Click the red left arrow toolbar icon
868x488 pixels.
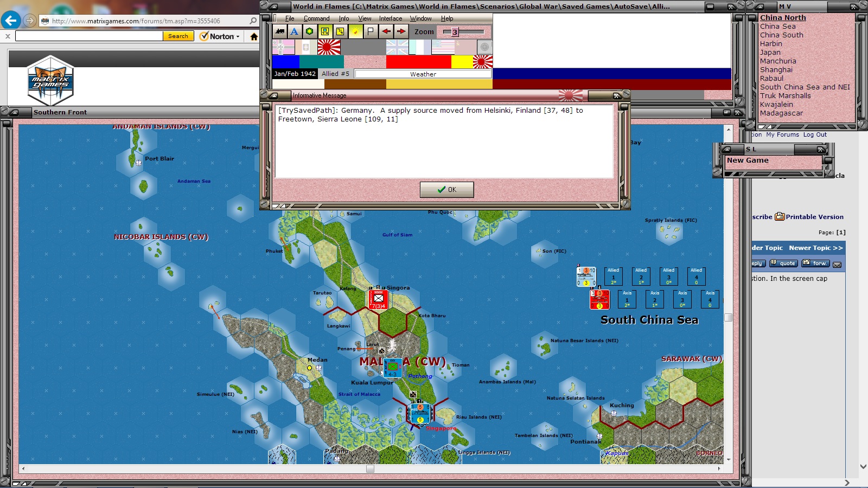(386, 31)
